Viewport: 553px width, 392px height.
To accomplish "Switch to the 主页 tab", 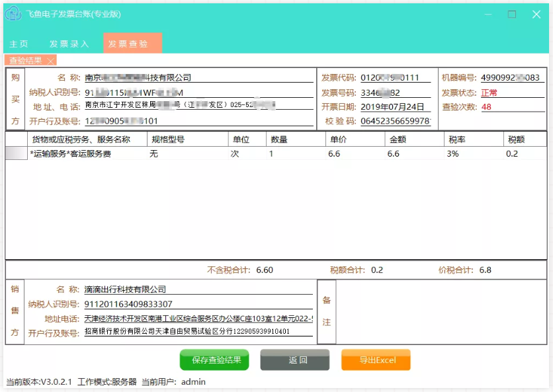I will pyautogui.click(x=19, y=44).
